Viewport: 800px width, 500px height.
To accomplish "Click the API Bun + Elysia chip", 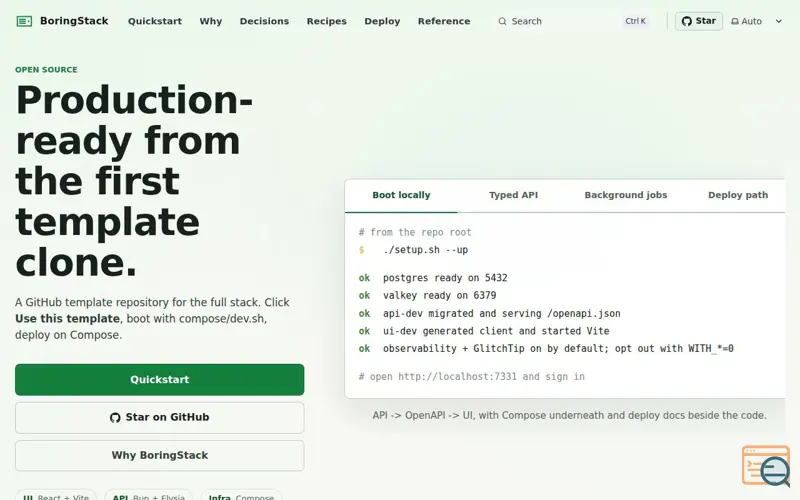I will pyautogui.click(x=148, y=495).
